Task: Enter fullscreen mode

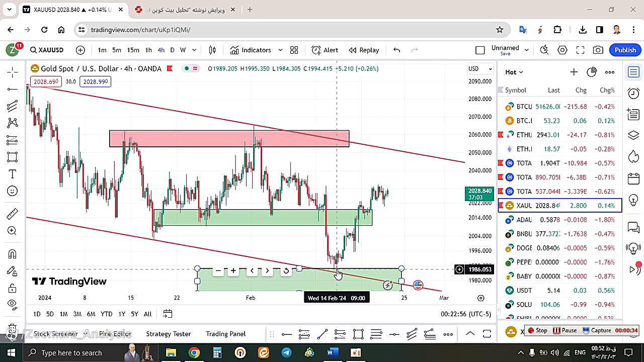Action: 580,50
